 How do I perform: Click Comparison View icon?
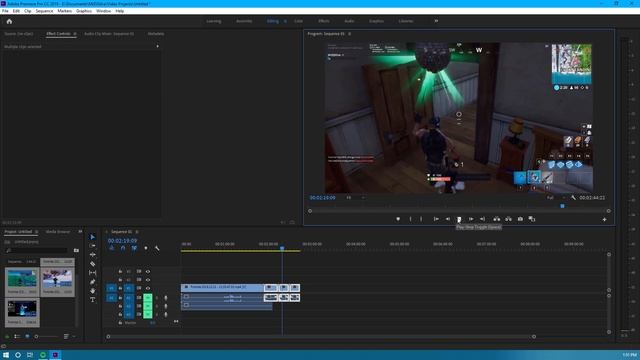532,219
